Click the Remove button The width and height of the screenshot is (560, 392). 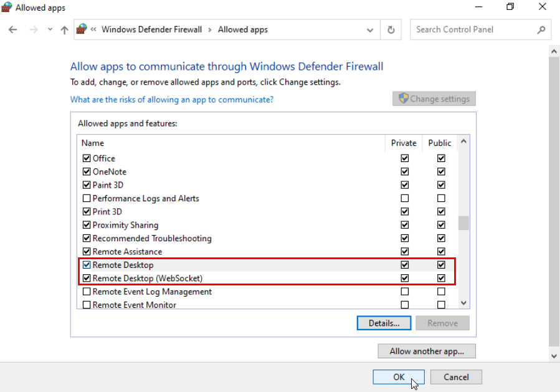pyautogui.click(x=442, y=323)
